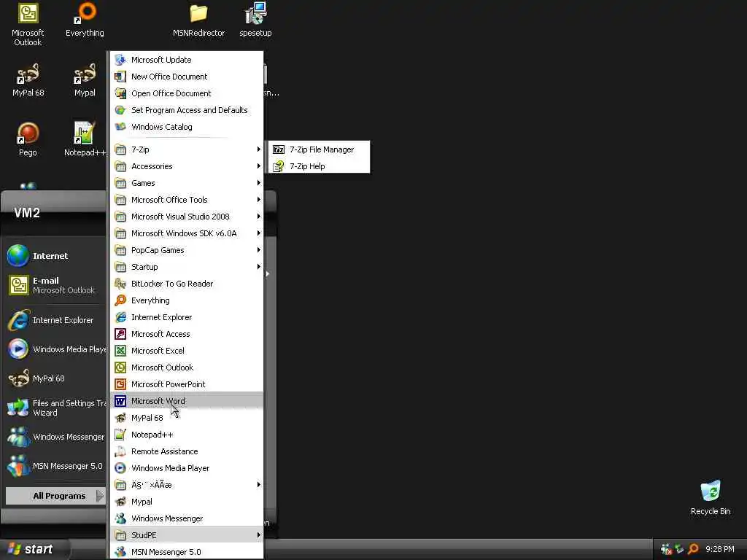Open Microsoft PowerPoint program entry
Viewport: 747px width, 560px height.
click(187, 384)
